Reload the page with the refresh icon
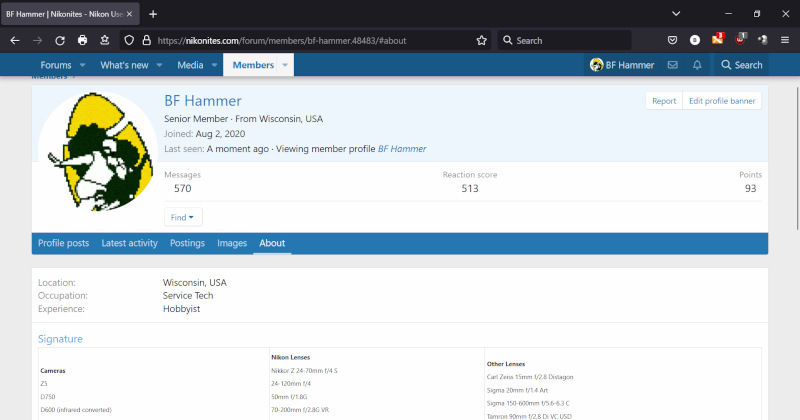Image resolution: width=800 pixels, height=420 pixels. (x=60, y=41)
